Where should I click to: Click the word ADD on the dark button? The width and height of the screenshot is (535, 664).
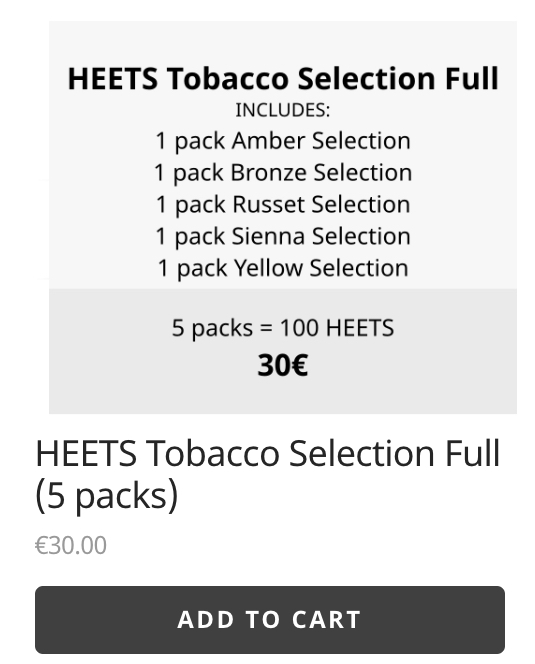[206, 620]
